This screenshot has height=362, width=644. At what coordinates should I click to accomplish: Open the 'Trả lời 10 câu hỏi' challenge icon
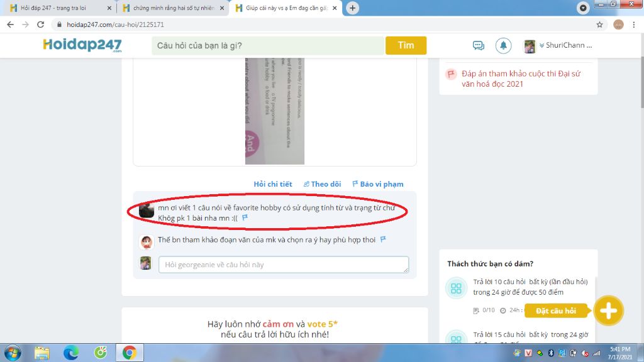[456, 288]
